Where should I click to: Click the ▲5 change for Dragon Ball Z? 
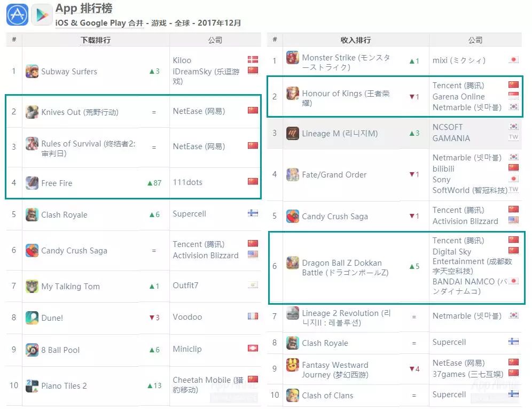[x=414, y=266]
